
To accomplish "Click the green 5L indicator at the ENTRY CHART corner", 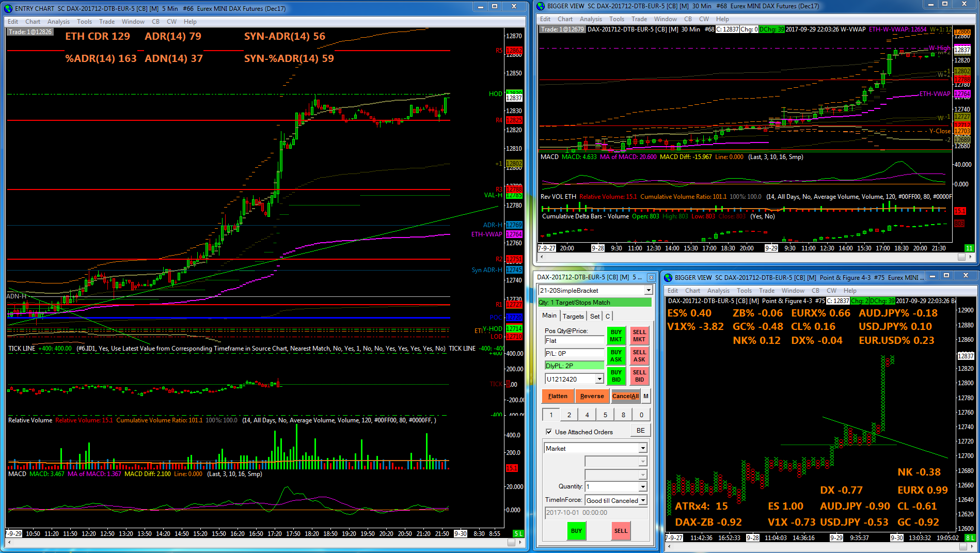I will (x=518, y=533).
